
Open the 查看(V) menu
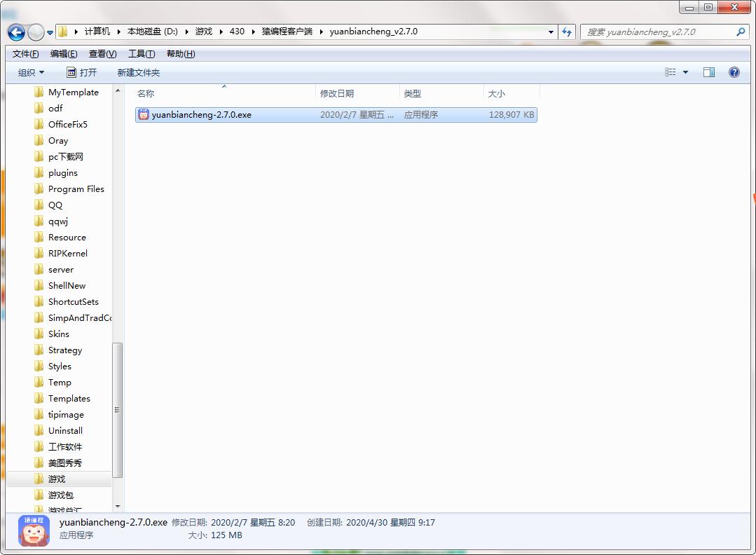click(x=103, y=53)
